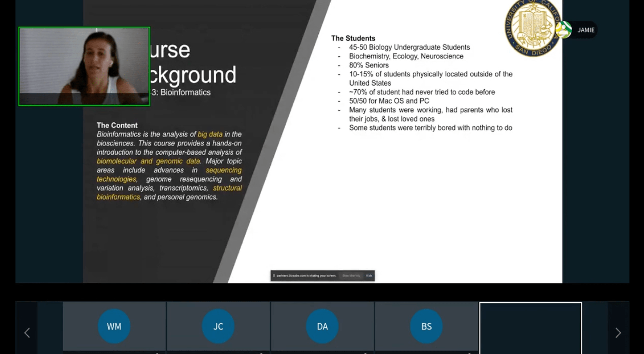Click Hide on the screen sharing bar
The width and height of the screenshot is (644, 354).
point(369,276)
